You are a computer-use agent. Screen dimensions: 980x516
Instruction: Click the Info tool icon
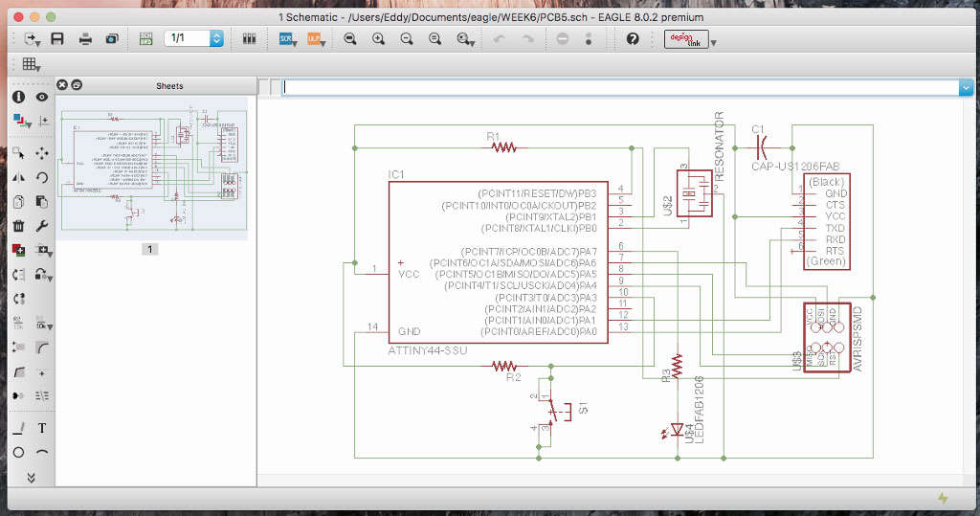pos(18,97)
